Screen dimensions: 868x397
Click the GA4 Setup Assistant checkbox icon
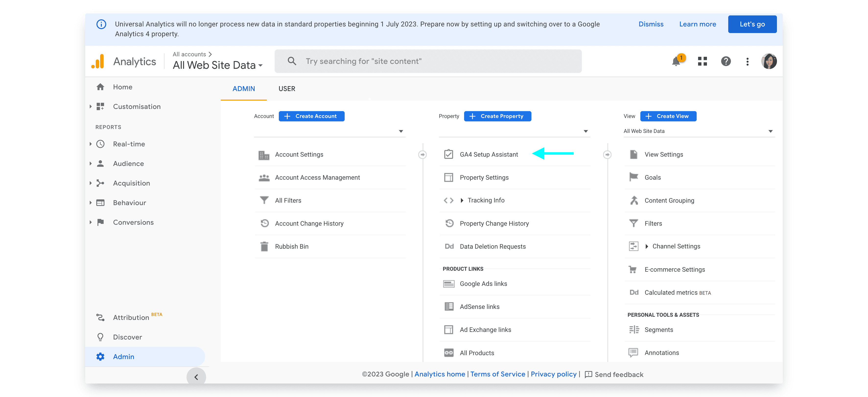tap(448, 154)
